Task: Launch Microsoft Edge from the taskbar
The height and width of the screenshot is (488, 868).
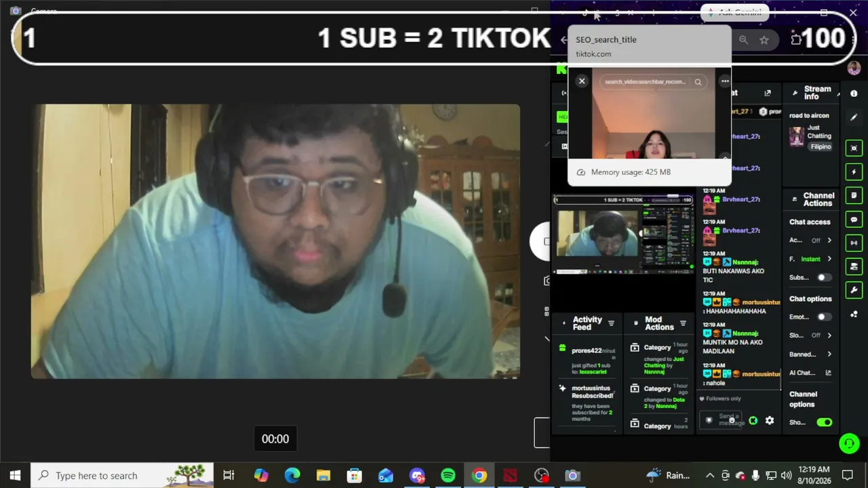Action: [292, 475]
